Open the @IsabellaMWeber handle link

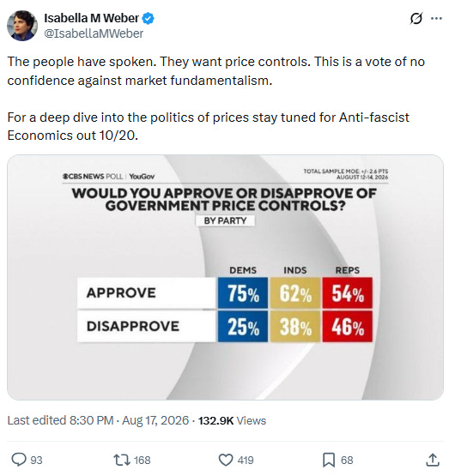pos(94,33)
